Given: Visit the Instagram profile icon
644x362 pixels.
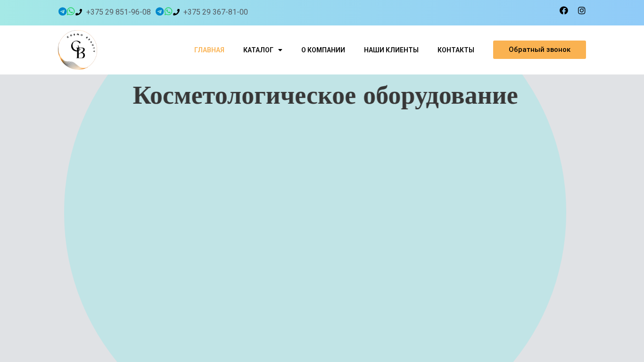Looking at the screenshot, I should coord(582,10).
